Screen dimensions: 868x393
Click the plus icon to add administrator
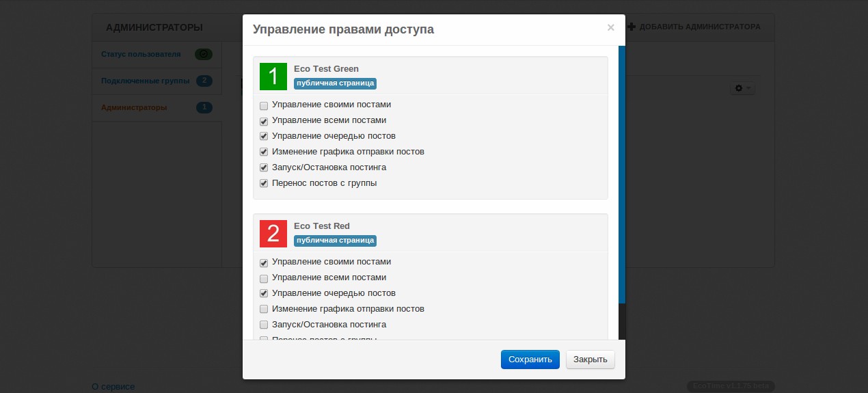(632, 27)
